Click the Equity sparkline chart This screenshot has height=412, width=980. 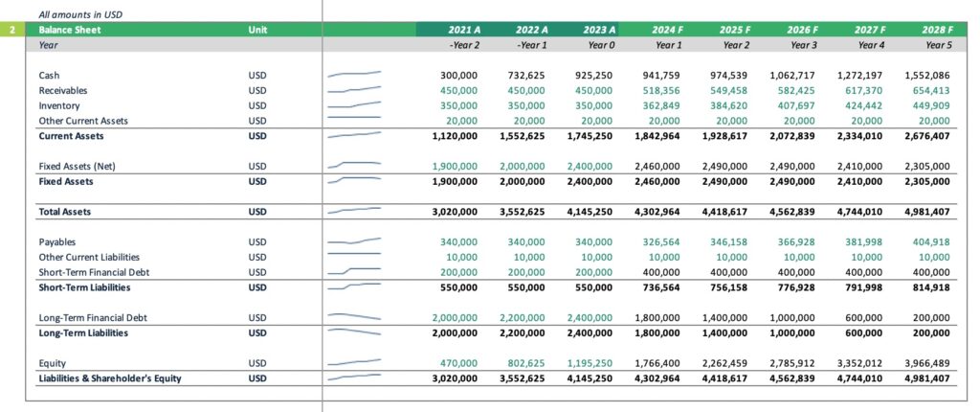tap(354, 362)
